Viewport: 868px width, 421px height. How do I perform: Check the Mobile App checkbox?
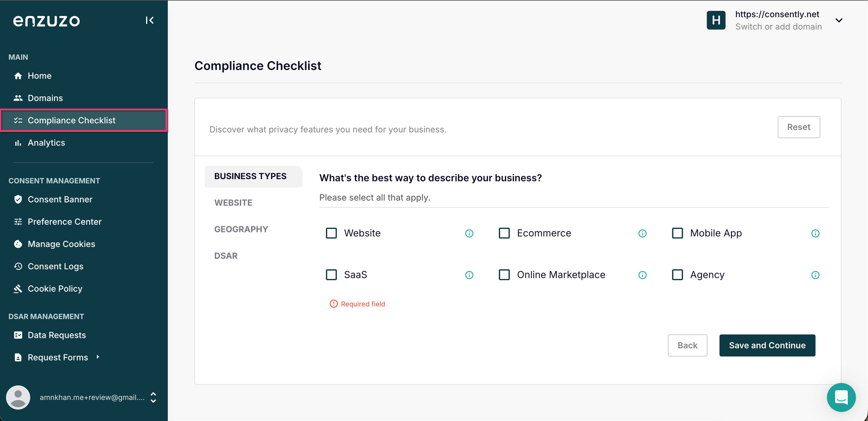pos(677,233)
